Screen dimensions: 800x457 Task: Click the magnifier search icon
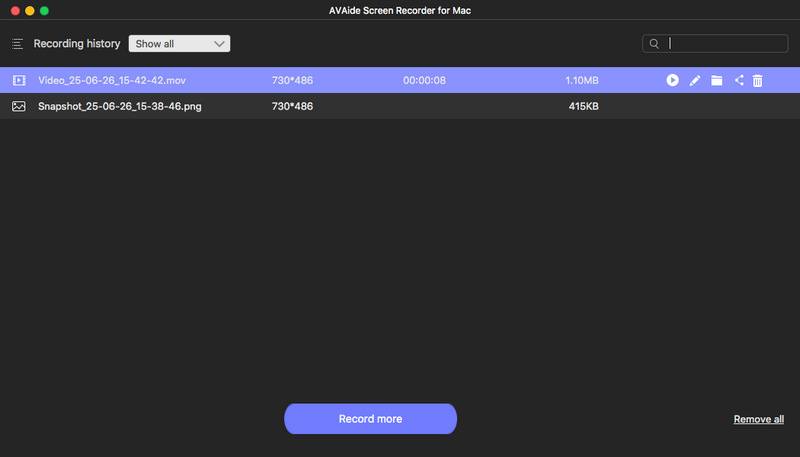pos(654,44)
